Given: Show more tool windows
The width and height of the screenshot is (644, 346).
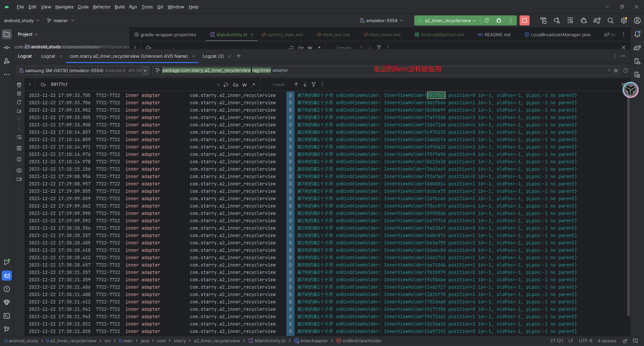Looking at the screenshot, I should pyautogui.click(x=7, y=74).
